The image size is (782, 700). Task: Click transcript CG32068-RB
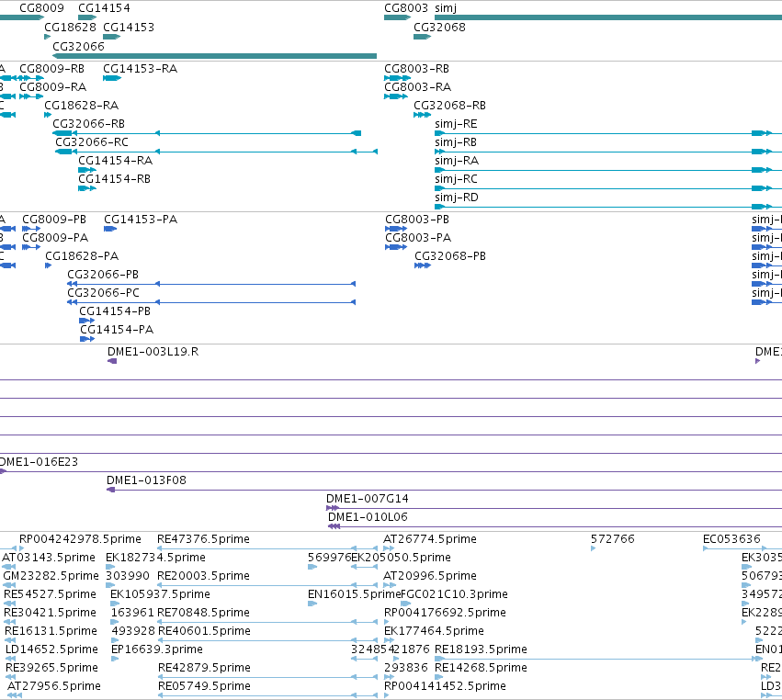click(x=449, y=106)
